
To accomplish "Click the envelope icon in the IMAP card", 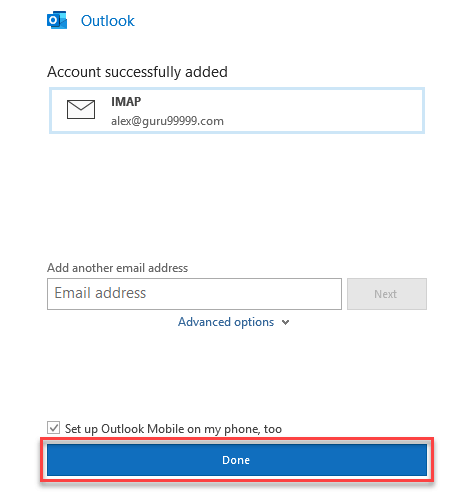I will (x=81, y=109).
